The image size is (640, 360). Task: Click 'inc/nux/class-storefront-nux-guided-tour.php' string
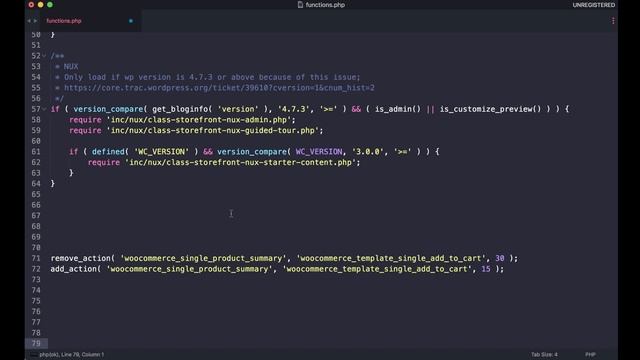click(x=213, y=130)
